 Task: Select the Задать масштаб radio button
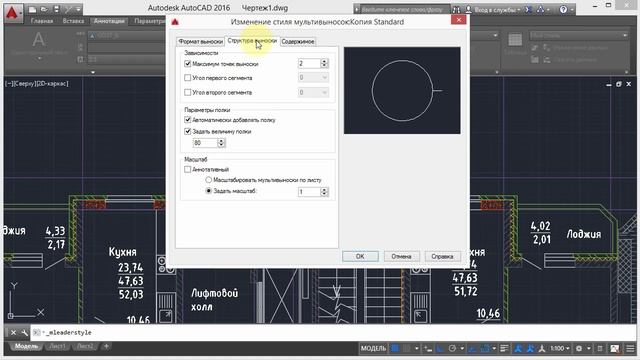pos(209,191)
